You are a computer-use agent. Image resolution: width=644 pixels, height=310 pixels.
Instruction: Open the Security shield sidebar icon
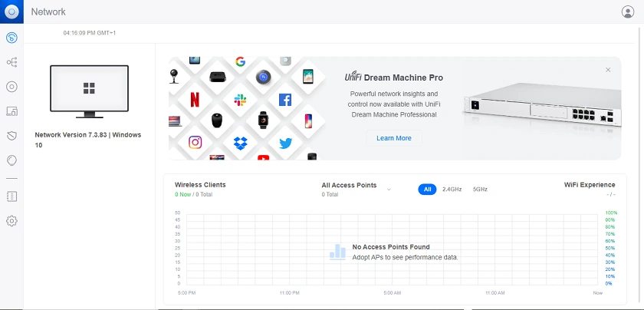tap(11, 136)
